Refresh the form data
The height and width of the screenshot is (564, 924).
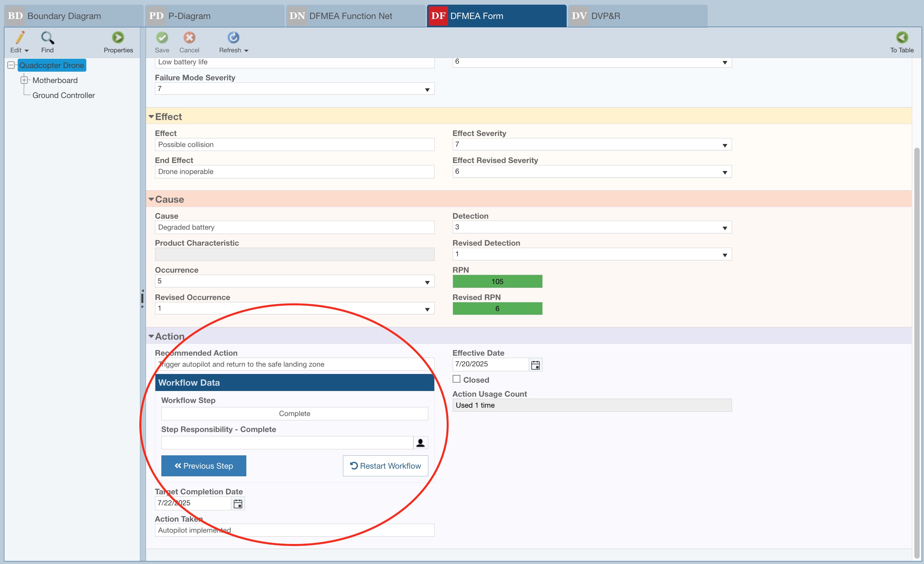[233, 42]
